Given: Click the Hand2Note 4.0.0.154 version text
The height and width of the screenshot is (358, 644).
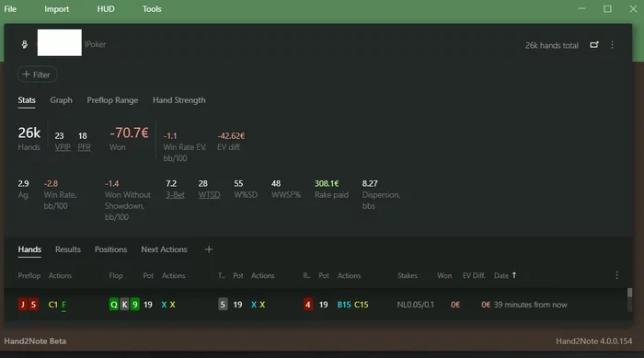Looking at the screenshot, I should click(x=594, y=341).
